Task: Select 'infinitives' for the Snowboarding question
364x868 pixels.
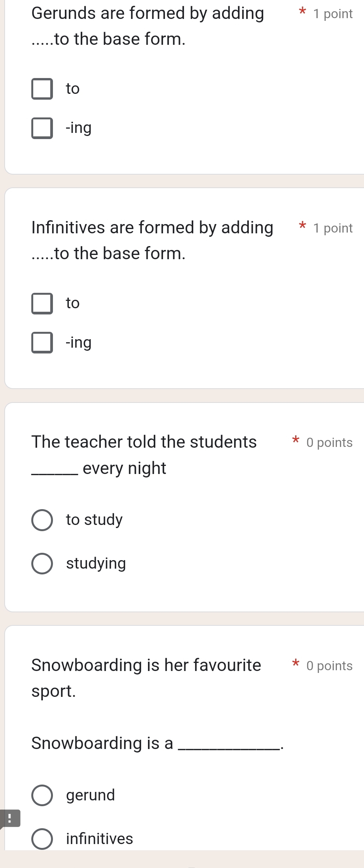Action: [42, 839]
